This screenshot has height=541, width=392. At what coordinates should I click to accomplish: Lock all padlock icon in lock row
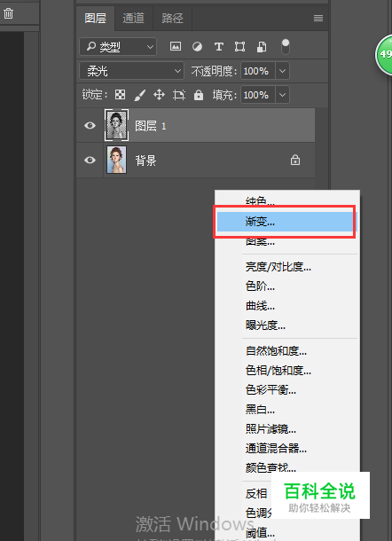tap(199, 95)
